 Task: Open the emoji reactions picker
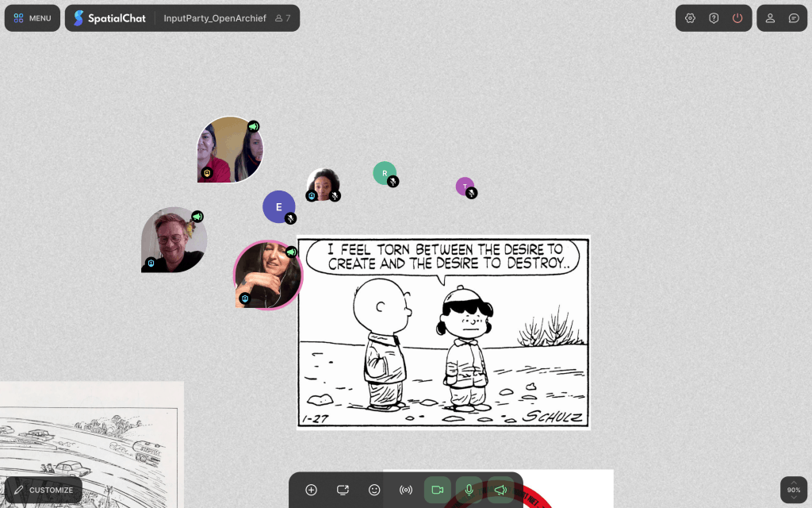coord(374,490)
